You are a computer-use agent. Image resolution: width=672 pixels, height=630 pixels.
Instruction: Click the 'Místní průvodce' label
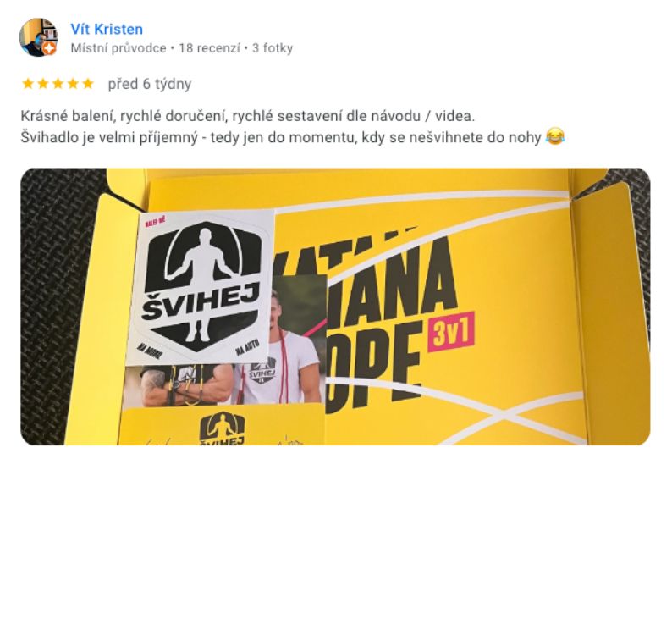click(118, 48)
